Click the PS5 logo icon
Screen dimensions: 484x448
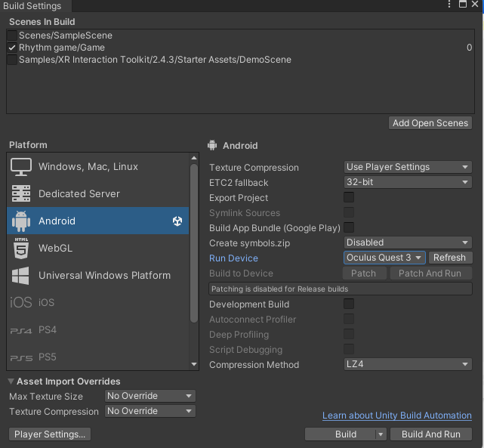tap(21, 358)
